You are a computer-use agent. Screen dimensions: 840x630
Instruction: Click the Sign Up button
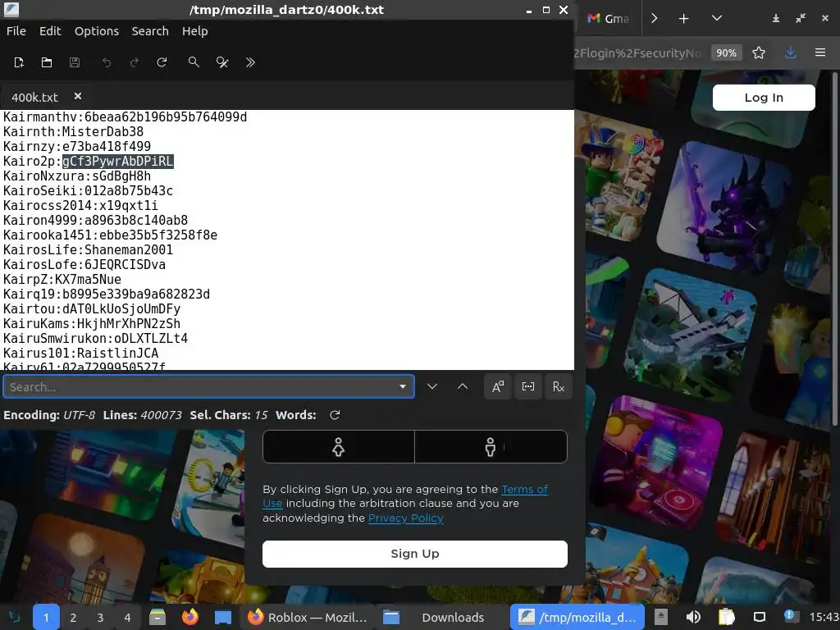[414, 554]
